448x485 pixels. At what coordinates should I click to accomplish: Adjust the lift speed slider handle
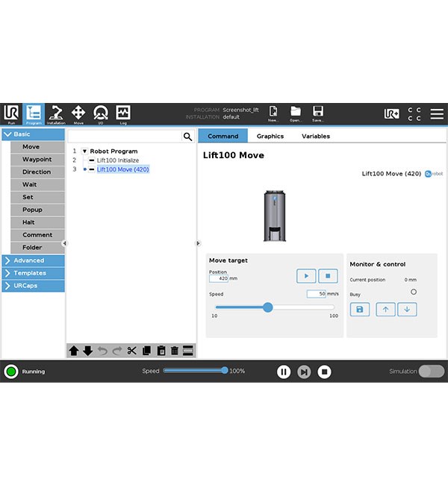tap(268, 307)
